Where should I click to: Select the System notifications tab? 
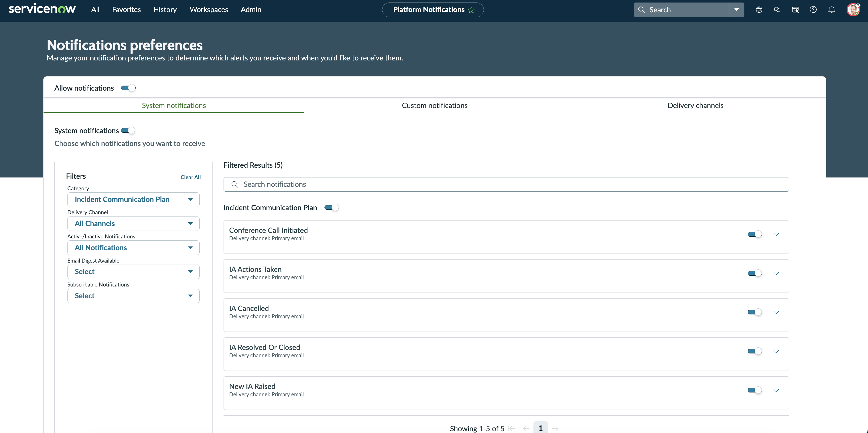pos(174,105)
